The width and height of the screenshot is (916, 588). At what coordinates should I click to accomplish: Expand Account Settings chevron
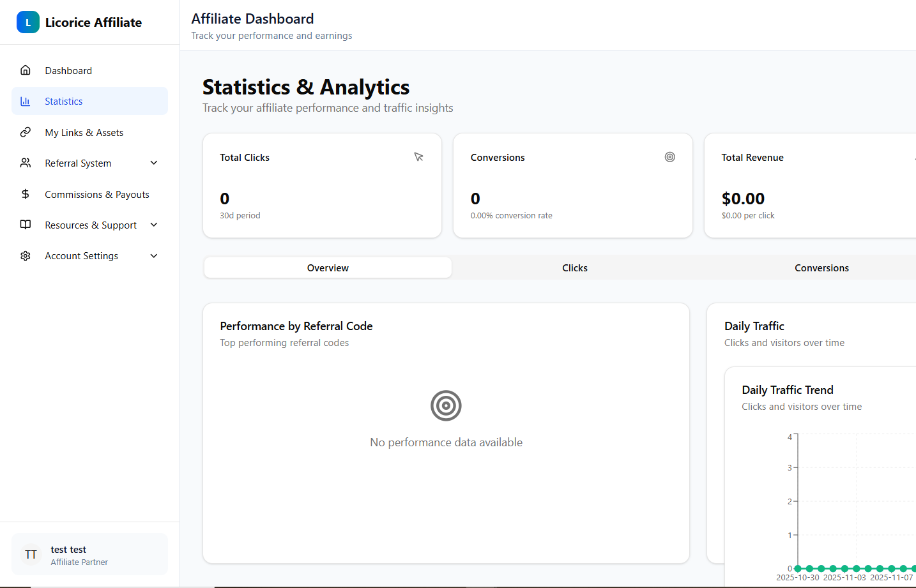(154, 256)
